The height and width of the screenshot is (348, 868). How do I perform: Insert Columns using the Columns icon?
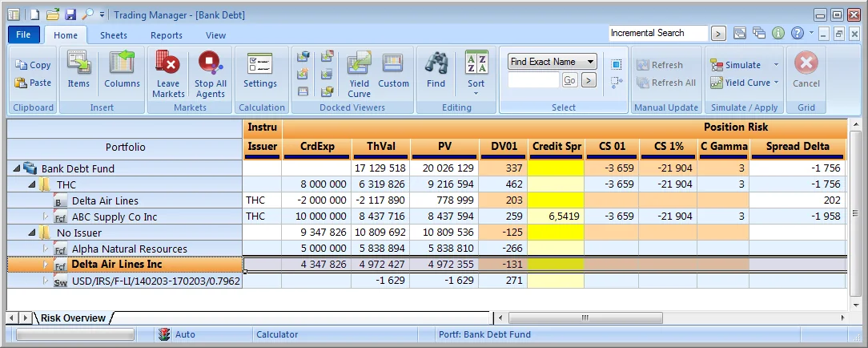[122, 64]
